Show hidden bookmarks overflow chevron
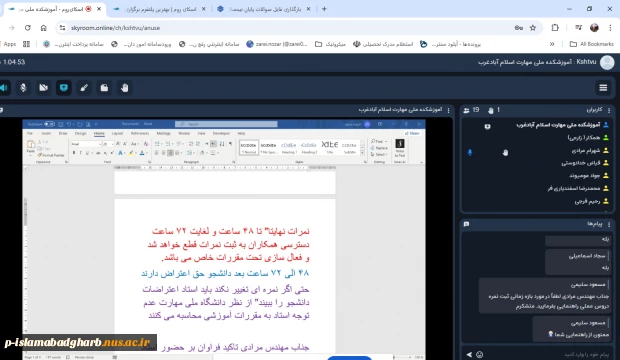Viewport: 620px width, 360px height. point(552,44)
